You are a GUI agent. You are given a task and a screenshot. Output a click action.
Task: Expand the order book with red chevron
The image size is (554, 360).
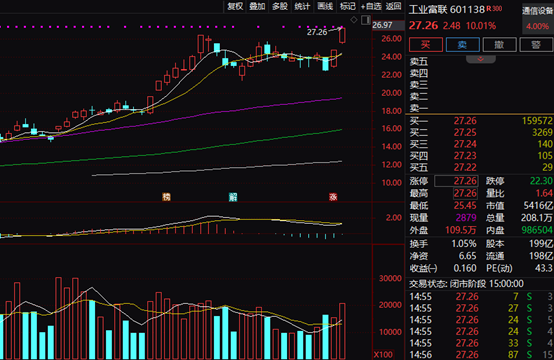point(481,59)
